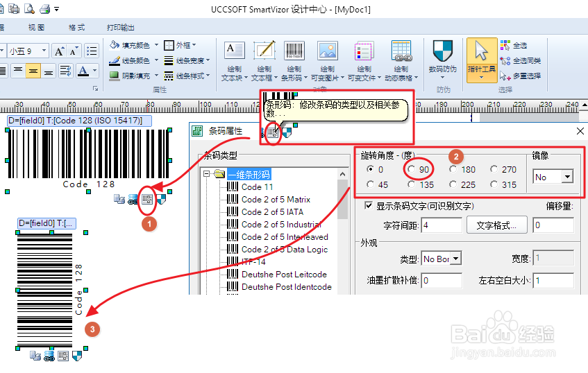Screen dimensions: 588x373
Task: Click the 绘制文本块 tool icon
Action: coord(235,51)
